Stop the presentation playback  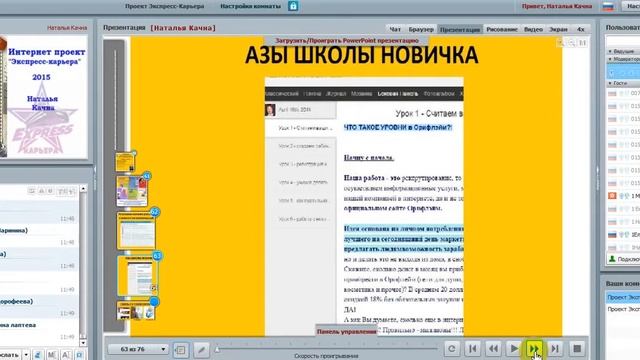click(577, 349)
